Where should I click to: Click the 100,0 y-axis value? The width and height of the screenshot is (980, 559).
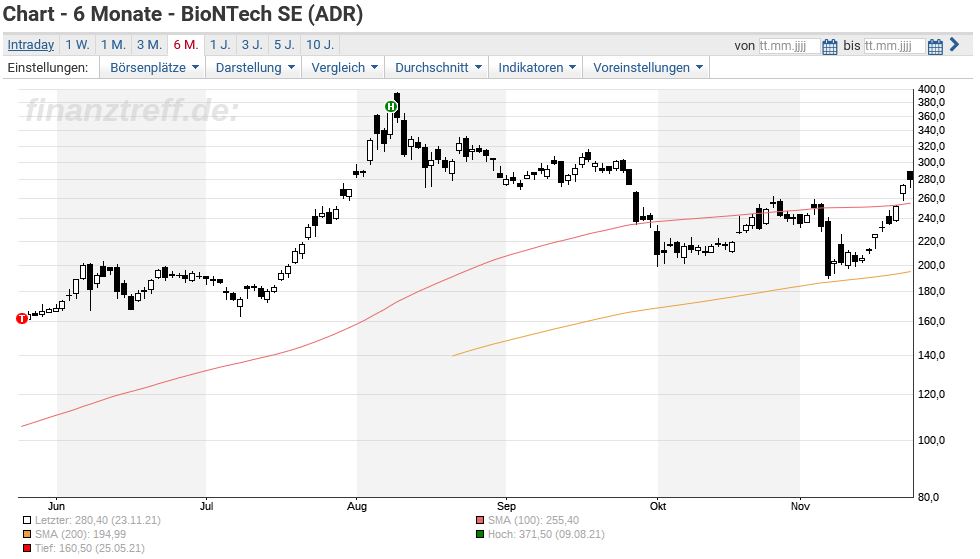click(x=931, y=440)
